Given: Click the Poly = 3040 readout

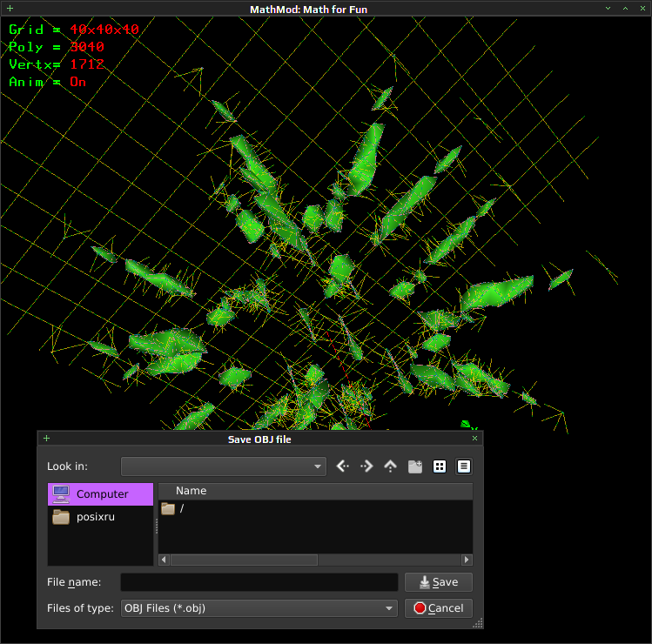Looking at the screenshot, I should click(x=56, y=47).
